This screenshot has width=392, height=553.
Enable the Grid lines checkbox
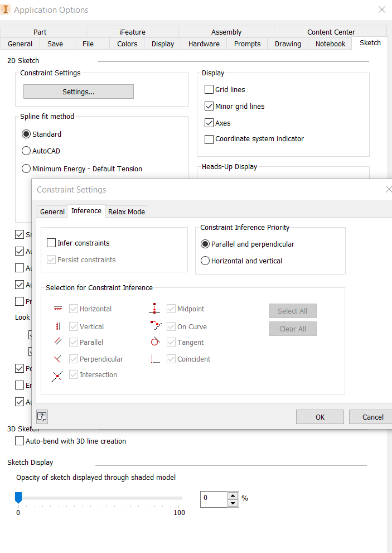209,89
